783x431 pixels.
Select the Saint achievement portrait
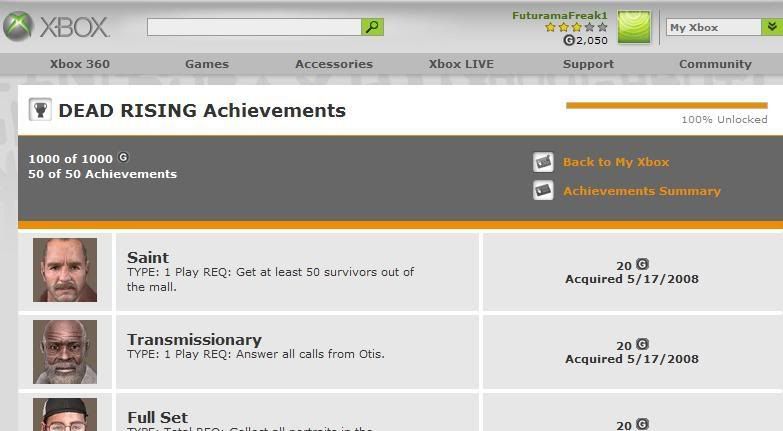[x=65, y=270]
